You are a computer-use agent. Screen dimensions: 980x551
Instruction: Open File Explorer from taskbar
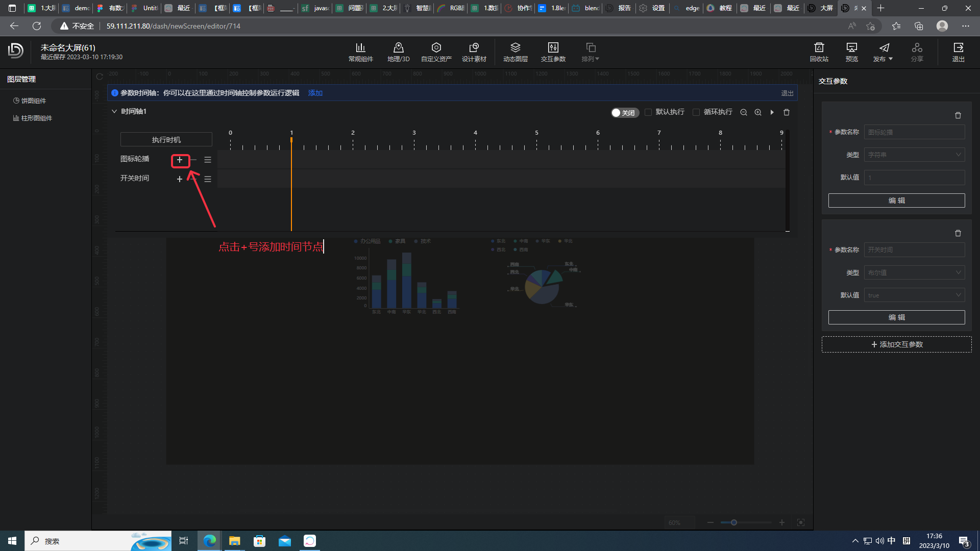pos(234,541)
